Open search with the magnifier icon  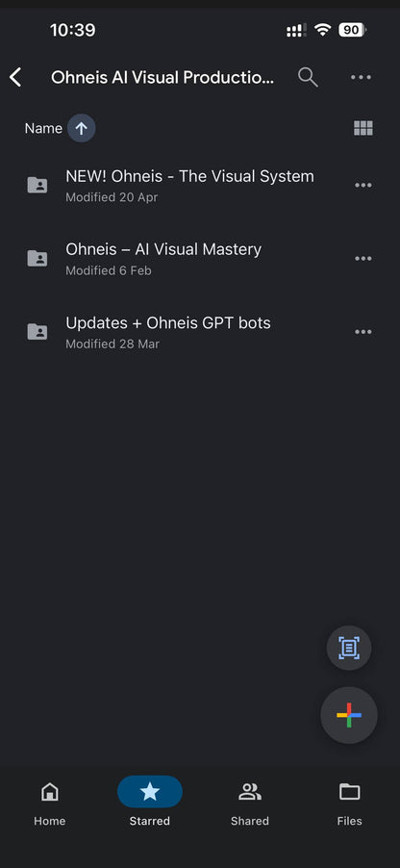(x=308, y=78)
